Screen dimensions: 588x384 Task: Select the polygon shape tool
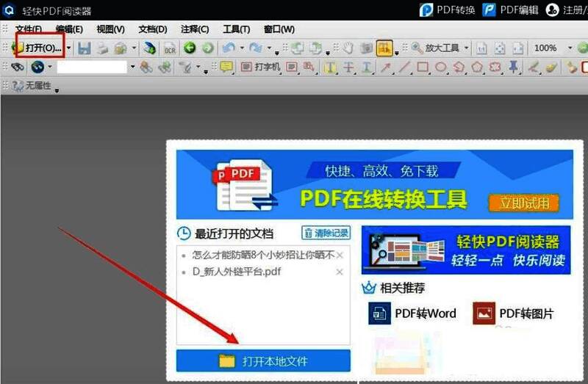[477, 68]
